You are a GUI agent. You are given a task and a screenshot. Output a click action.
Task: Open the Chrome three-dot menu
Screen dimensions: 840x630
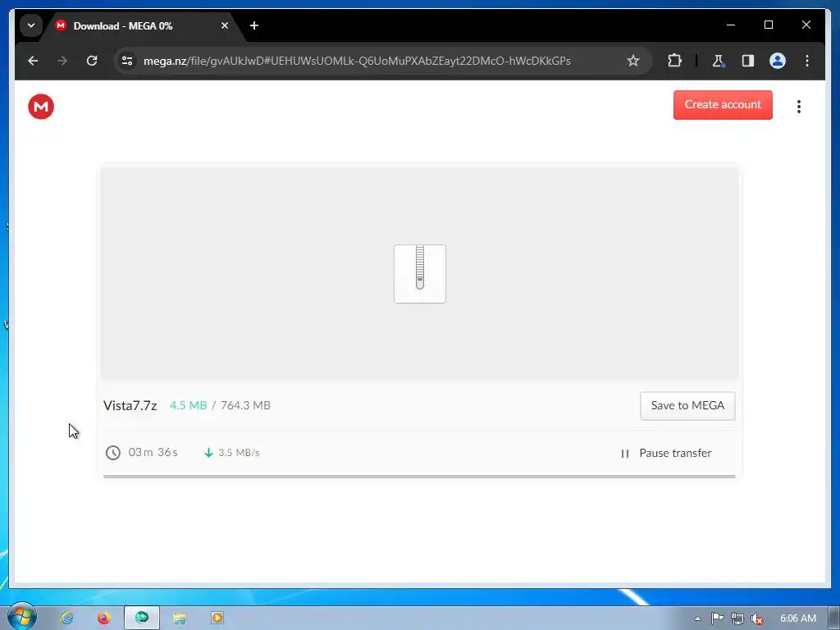pos(807,61)
